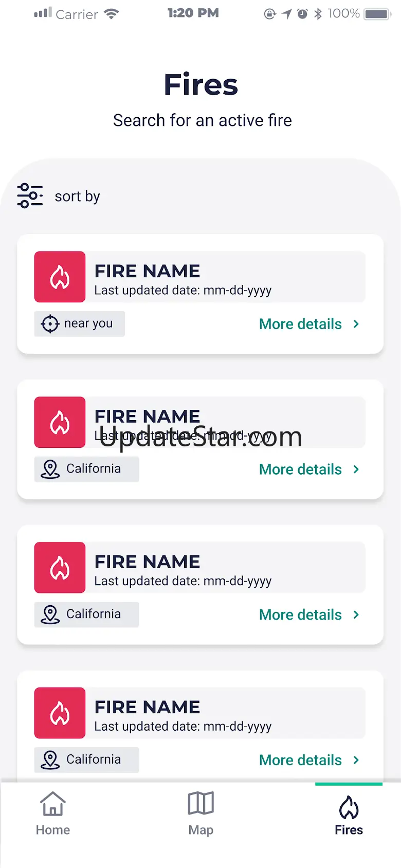Viewport: 401px width, 868px height.
Task: Tap the crosshair near you icon
Action: pos(50,324)
